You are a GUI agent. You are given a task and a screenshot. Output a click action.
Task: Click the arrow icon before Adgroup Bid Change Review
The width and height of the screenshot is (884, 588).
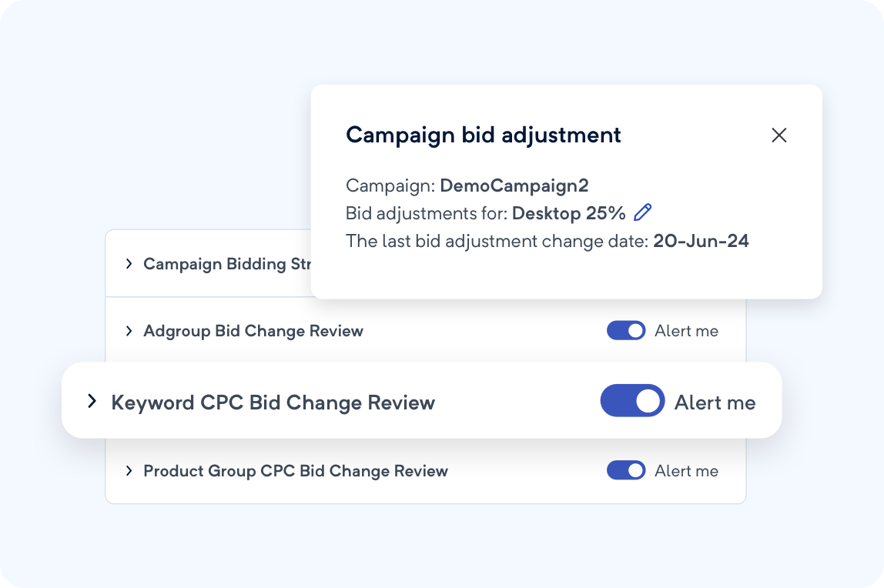pos(128,330)
